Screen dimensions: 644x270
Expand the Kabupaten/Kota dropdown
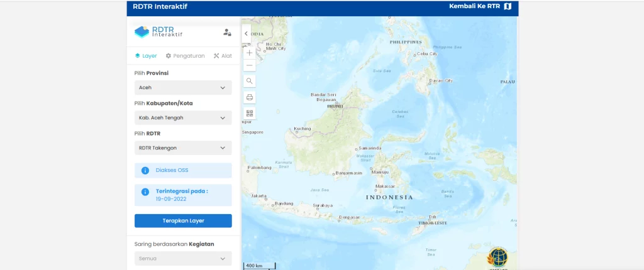(x=183, y=117)
